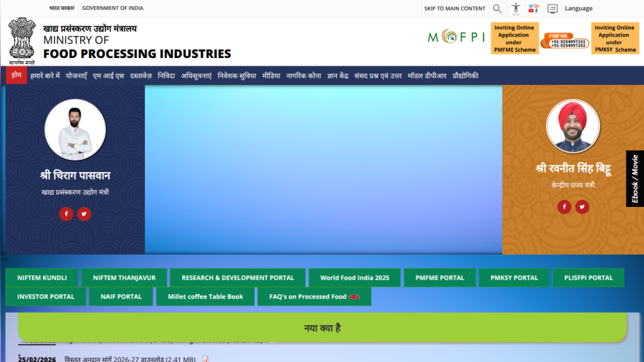Image resolution: width=644 pixels, height=362 pixels.
Task: Open Ravneet Singh Bittu's Twitter icon
Action: (582, 207)
